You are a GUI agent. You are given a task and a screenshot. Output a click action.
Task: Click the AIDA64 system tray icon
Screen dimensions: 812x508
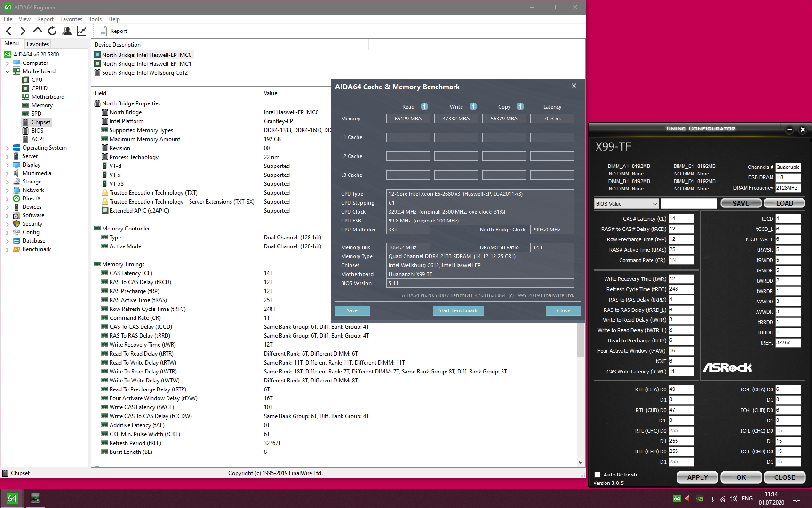pyautogui.click(x=677, y=499)
